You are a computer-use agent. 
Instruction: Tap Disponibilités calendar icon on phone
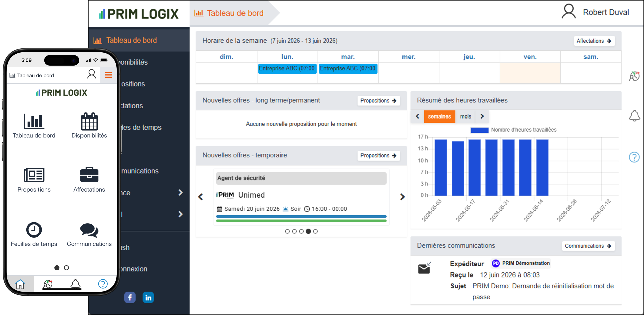pos(89,121)
